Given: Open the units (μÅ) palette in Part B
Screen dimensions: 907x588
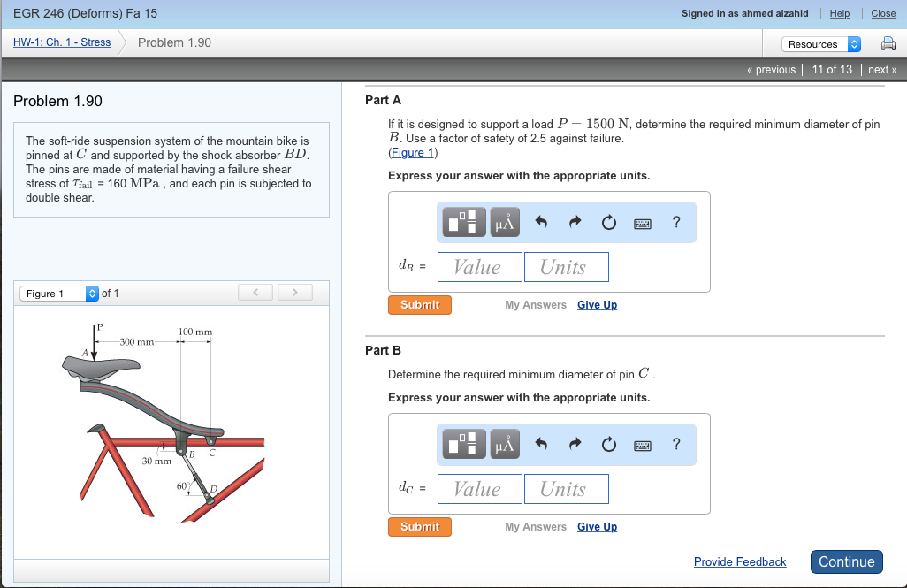Looking at the screenshot, I should pyautogui.click(x=505, y=444).
